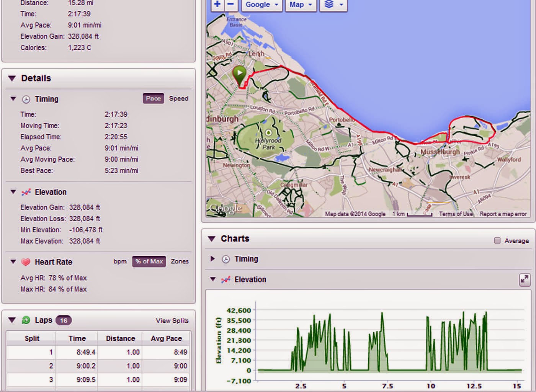Select lap 1 time 8:49.4
The image size is (536, 392).
pyautogui.click(x=86, y=352)
